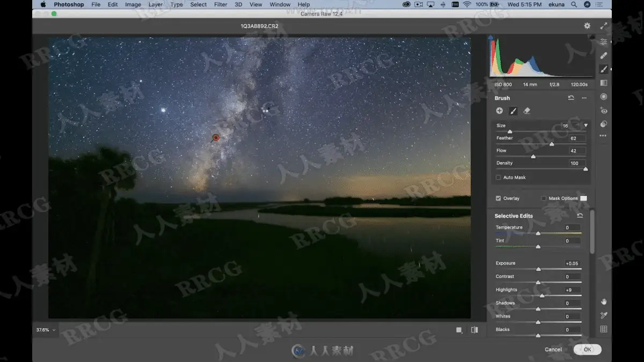Click the Exposure slider track
Image resolution: width=644 pixels, height=362 pixels.
(538, 269)
